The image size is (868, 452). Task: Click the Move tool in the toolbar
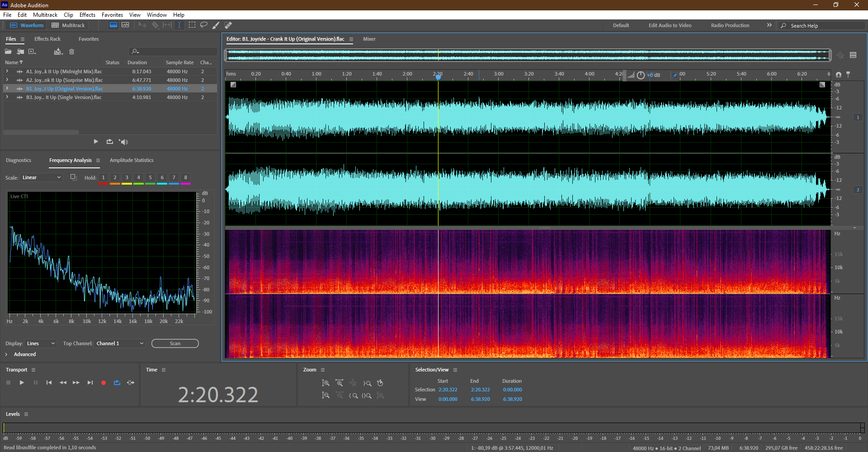[x=142, y=25]
